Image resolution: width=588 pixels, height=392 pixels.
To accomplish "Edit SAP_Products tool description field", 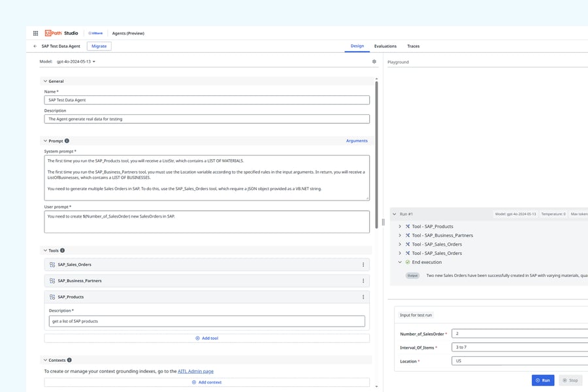I will pyautogui.click(x=207, y=321).
